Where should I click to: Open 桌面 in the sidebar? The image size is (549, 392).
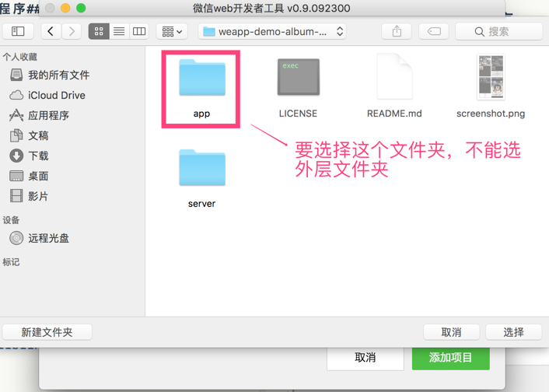click(29, 176)
